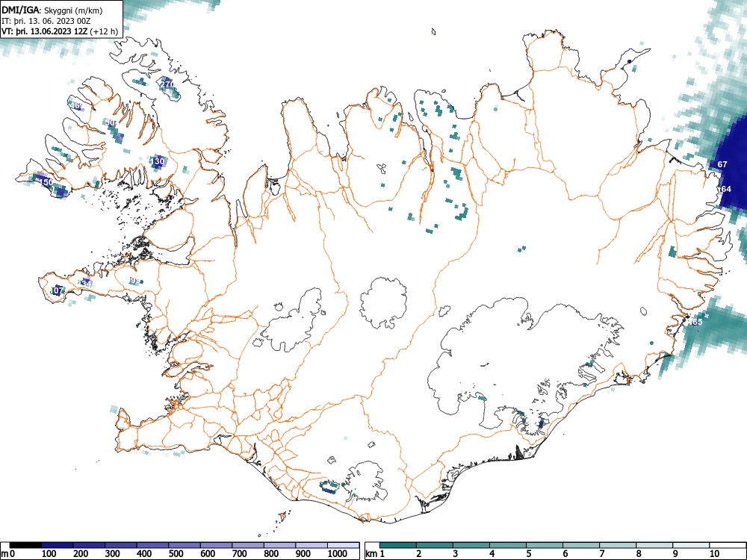Click the '400' tick on meter legend
The width and height of the screenshot is (747, 560).
(144, 554)
